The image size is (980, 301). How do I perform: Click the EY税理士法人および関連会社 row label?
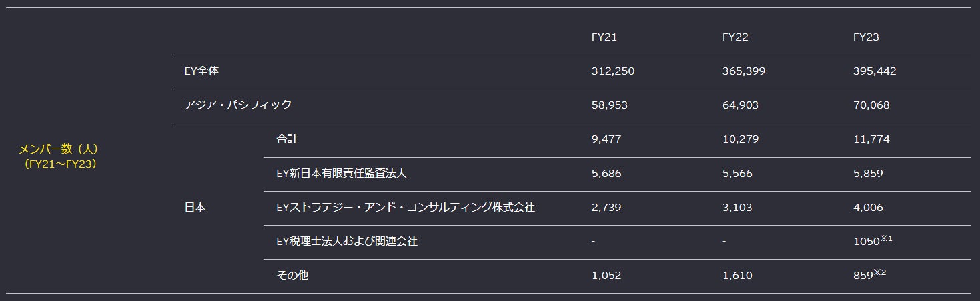tap(346, 242)
